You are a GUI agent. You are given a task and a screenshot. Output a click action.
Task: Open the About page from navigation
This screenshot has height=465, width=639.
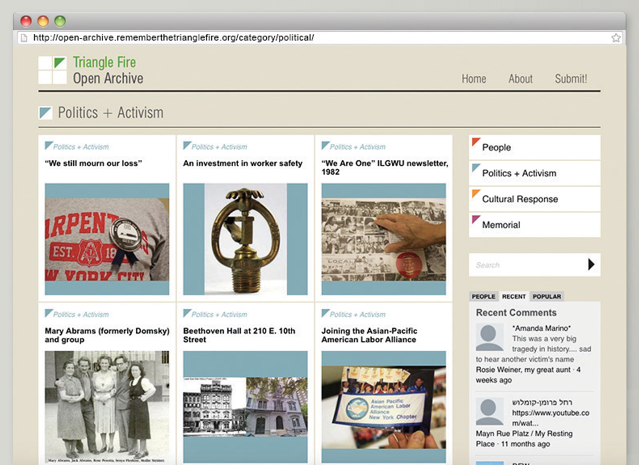tap(520, 79)
